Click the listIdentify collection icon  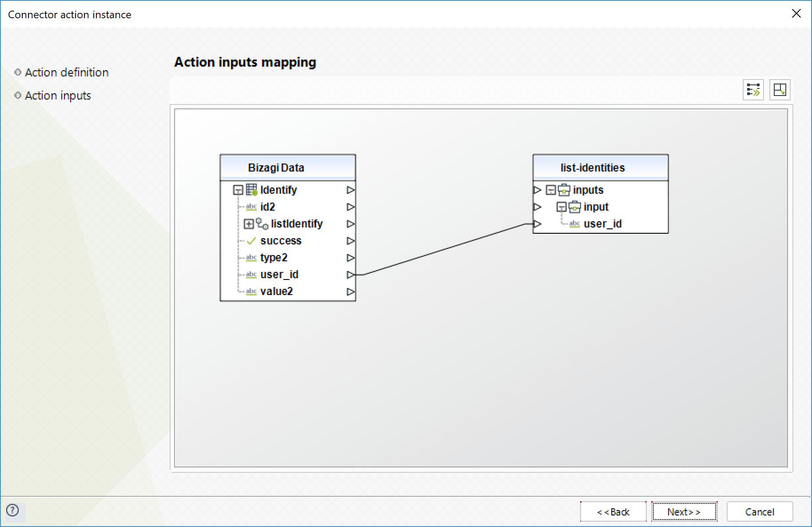point(262,224)
